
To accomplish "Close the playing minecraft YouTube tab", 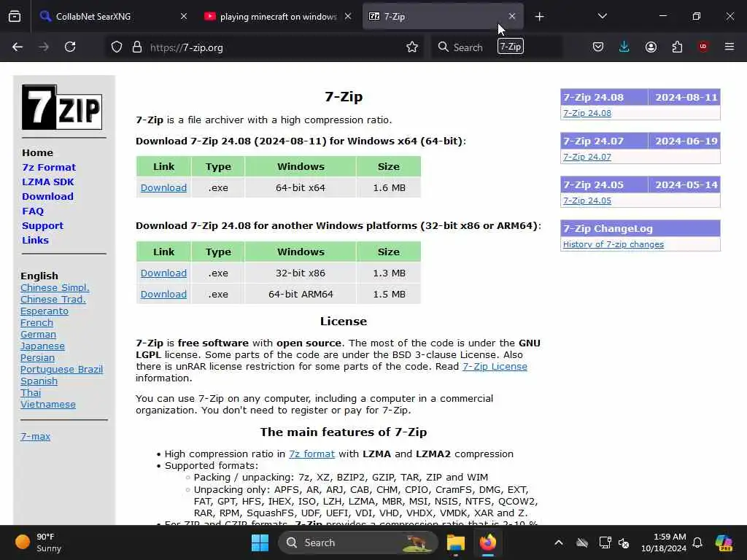I will click(x=348, y=16).
